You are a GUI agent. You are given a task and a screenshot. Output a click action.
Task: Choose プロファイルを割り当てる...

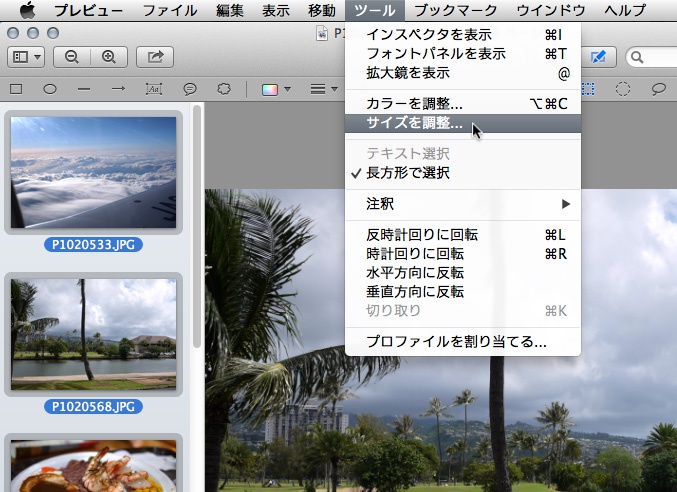[463, 342]
